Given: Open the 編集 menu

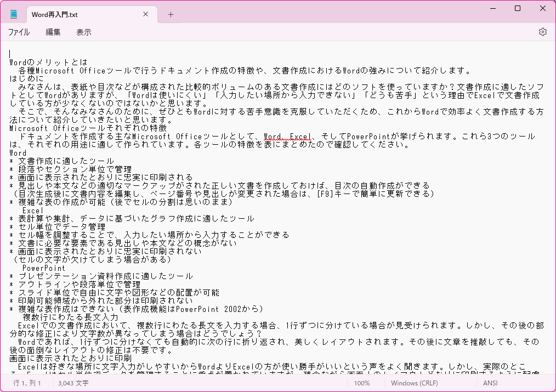Looking at the screenshot, I should pos(53,32).
